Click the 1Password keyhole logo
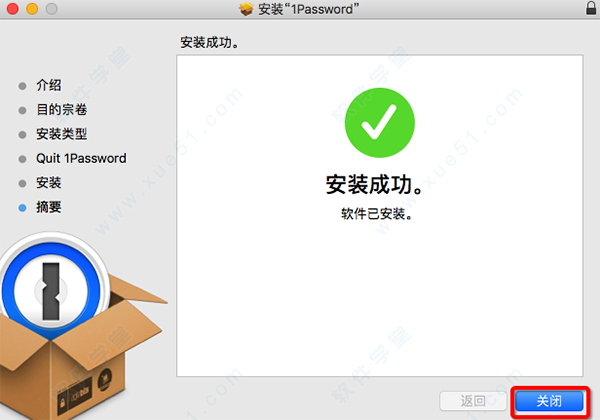600x420 pixels. coord(51,290)
